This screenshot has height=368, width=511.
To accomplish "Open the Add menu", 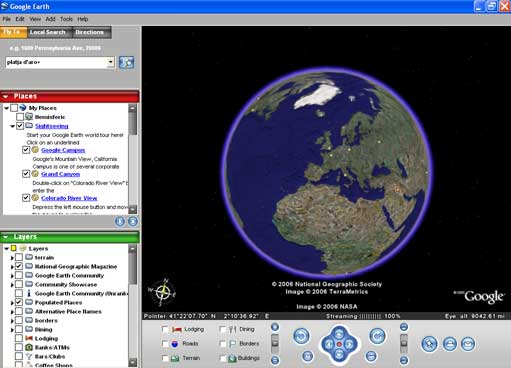I will point(50,19).
